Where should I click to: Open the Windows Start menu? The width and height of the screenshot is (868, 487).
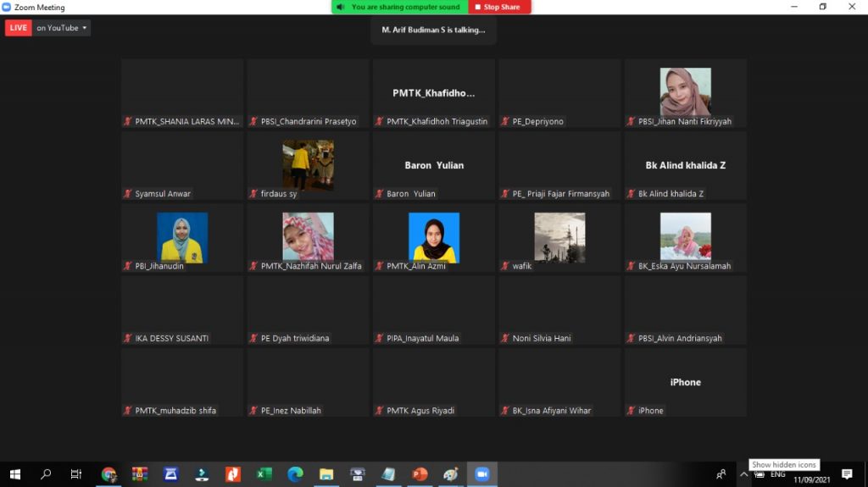(14, 474)
